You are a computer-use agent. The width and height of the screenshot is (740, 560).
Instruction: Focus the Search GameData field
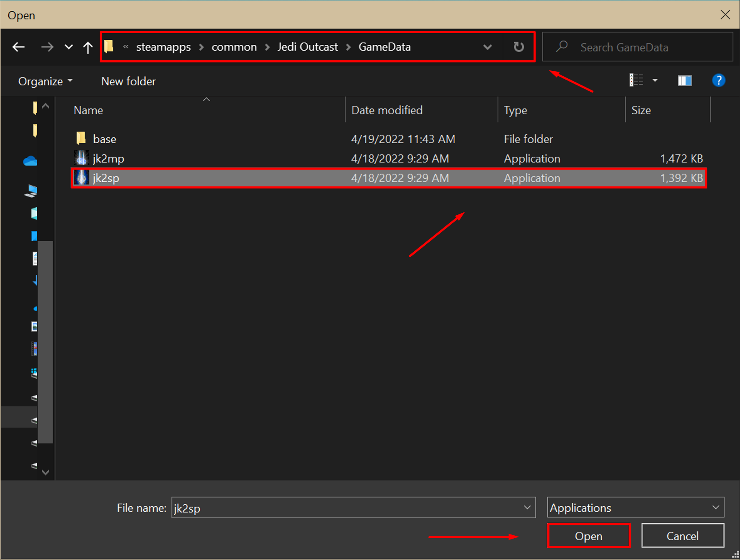point(637,47)
